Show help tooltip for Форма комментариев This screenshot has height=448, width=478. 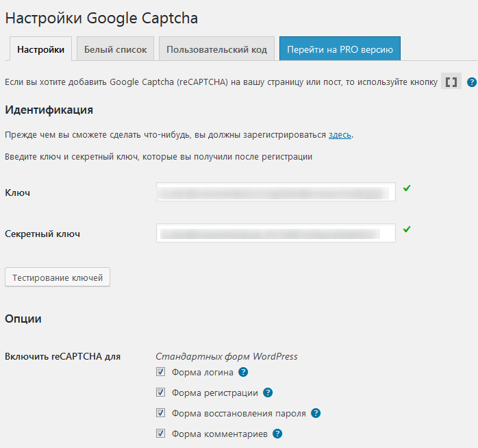[x=277, y=434]
